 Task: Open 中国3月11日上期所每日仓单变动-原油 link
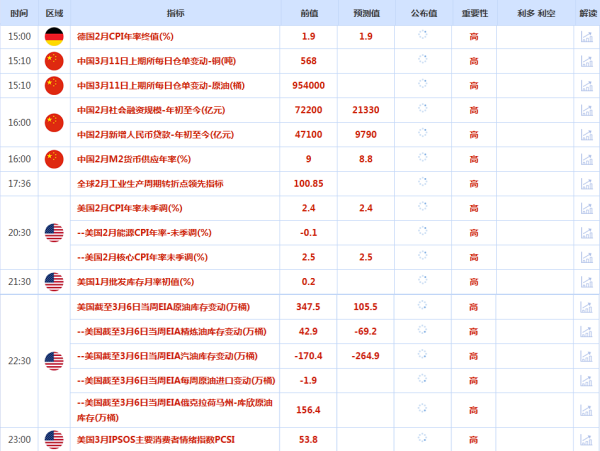click(x=161, y=86)
